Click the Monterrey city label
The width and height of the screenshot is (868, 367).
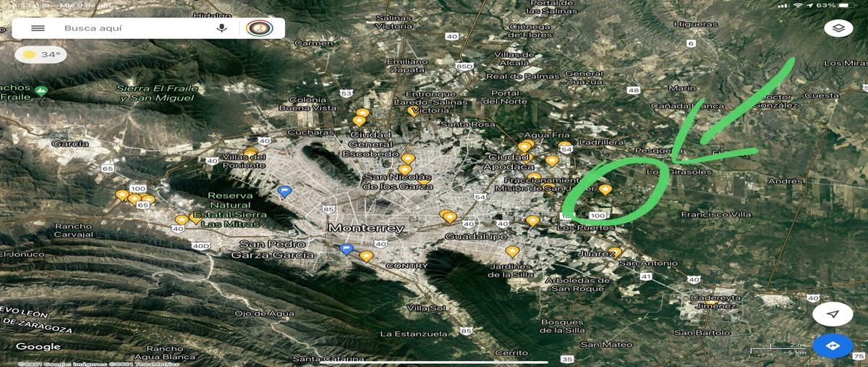[x=365, y=228]
